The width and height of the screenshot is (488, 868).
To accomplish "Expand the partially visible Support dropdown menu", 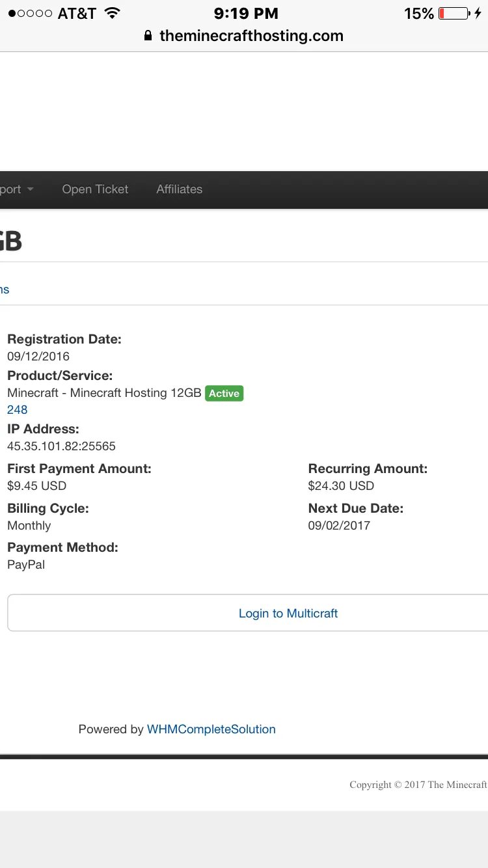I will 10,189.
